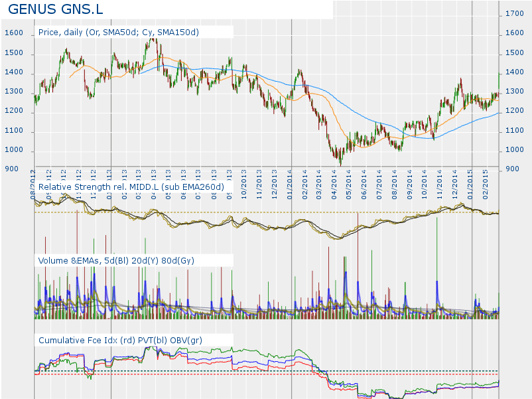Select the Price, daily panel label
The height and width of the screenshot is (399, 532).
[x=119, y=32]
